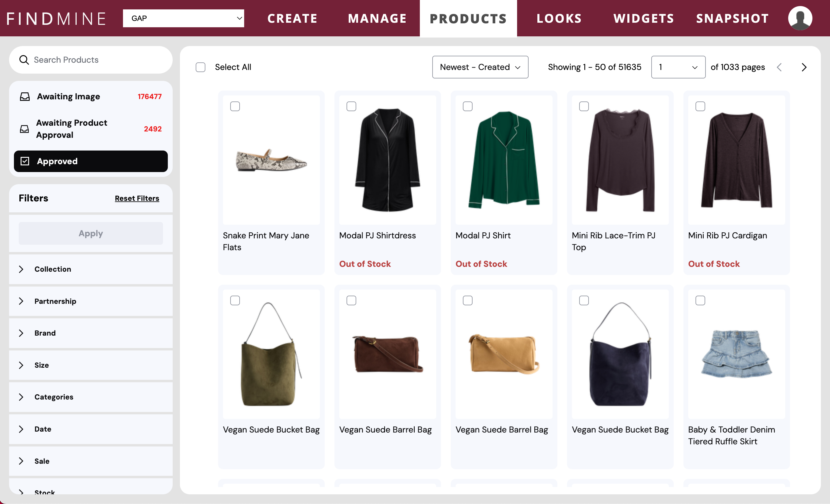This screenshot has height=504, width=830.
Task: Click the Awaiting Image inbox icon
Action: (25, 97)
